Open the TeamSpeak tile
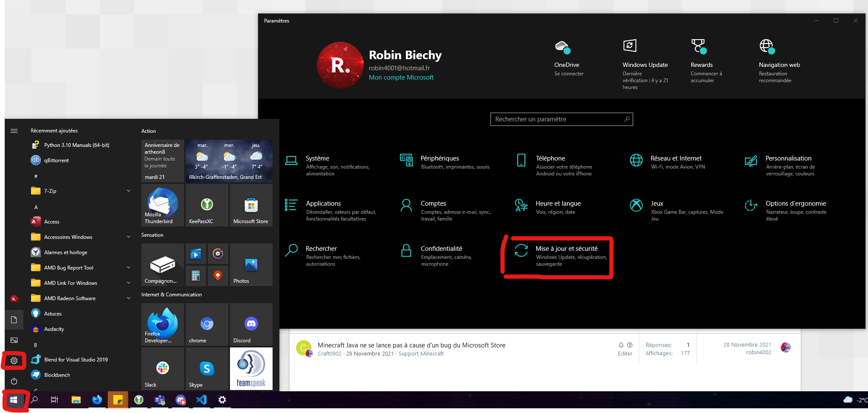The height and width of the screenshot is (413, 868). pyautogui.click(x=251, y=369)
